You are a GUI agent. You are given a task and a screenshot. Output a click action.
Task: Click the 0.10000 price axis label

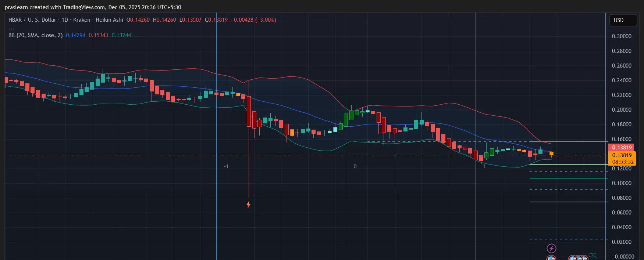click(622, 183)
